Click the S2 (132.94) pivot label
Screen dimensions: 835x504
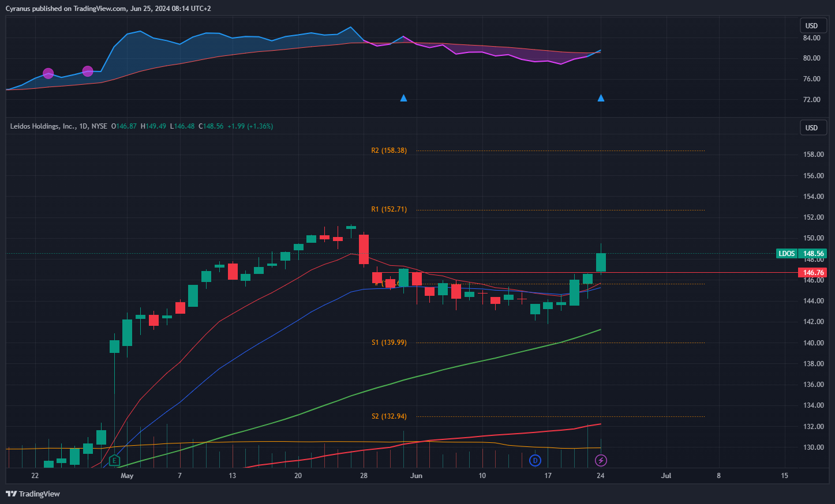389,416
